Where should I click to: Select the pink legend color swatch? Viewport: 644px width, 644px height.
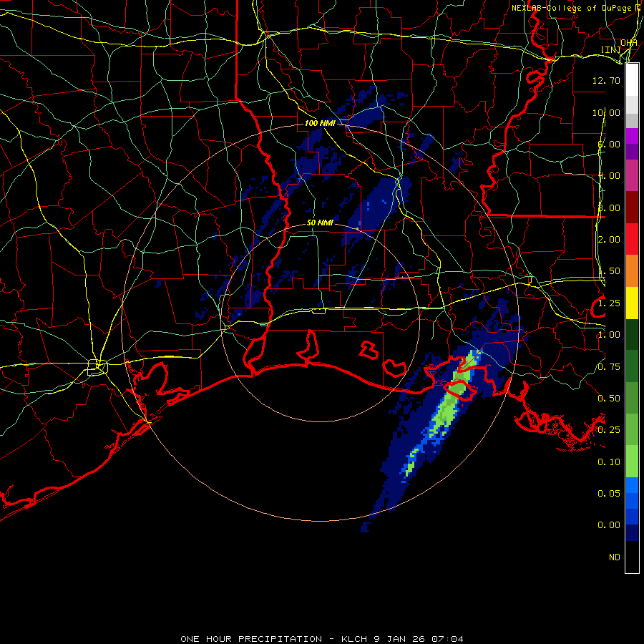point(632,175)
